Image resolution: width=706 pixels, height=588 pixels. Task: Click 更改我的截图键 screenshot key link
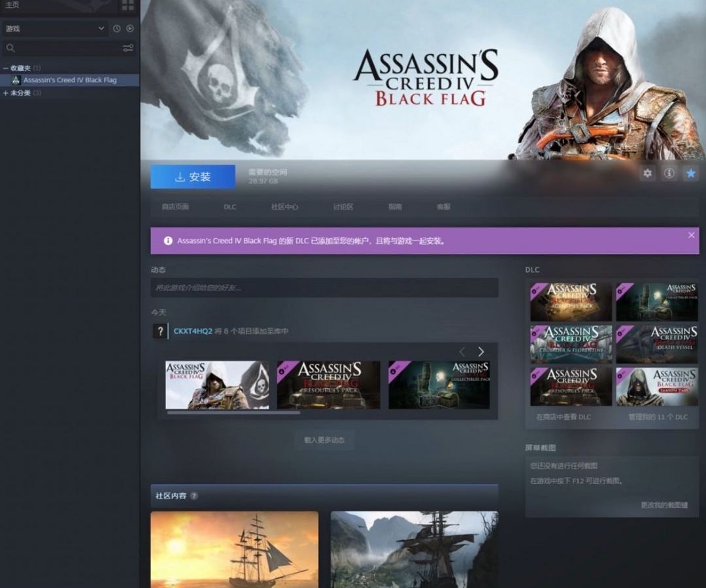(664, 505)
